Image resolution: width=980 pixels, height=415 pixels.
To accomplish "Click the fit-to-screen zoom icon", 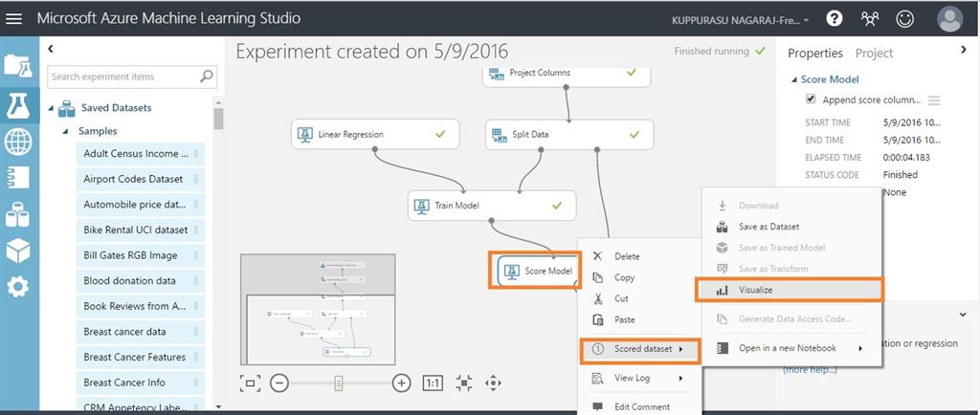I will point(250,383).
